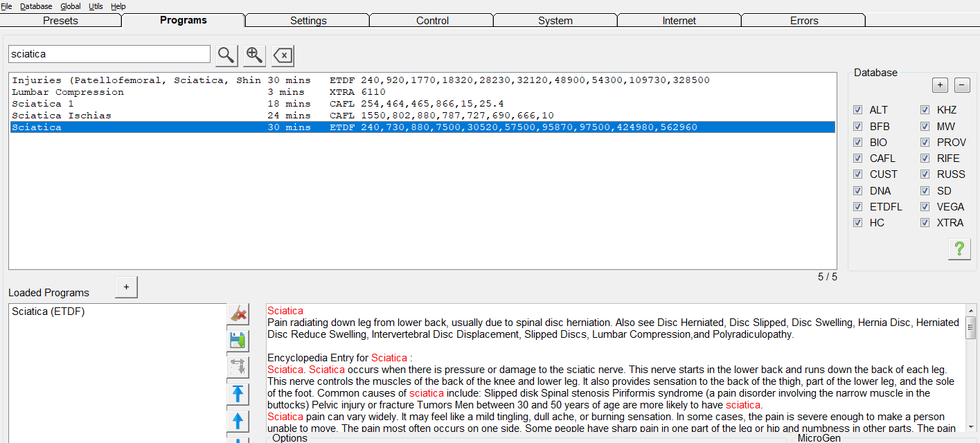Image resolution: width=980 pixels, height=443 pixels.
Task: Clear the search field with backspace icon
Action: coord(283,55)
